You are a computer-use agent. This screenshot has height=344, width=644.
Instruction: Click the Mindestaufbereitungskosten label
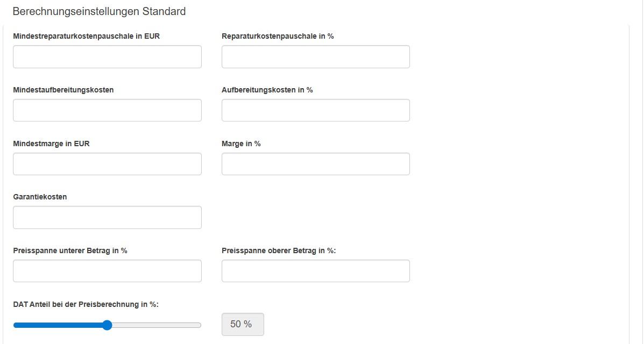point(63,90)
